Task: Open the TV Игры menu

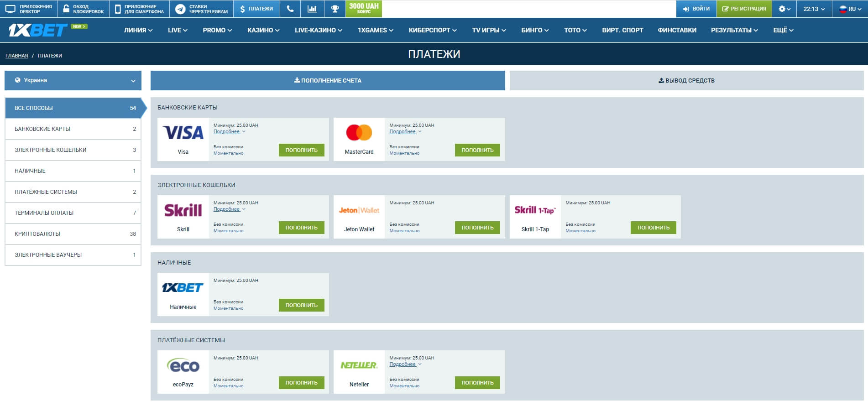Action: tap(489, 30)
